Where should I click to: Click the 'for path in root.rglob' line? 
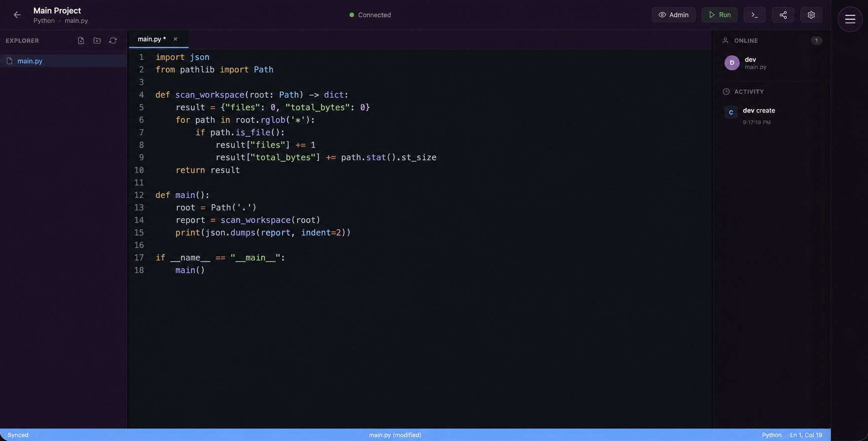245,120
